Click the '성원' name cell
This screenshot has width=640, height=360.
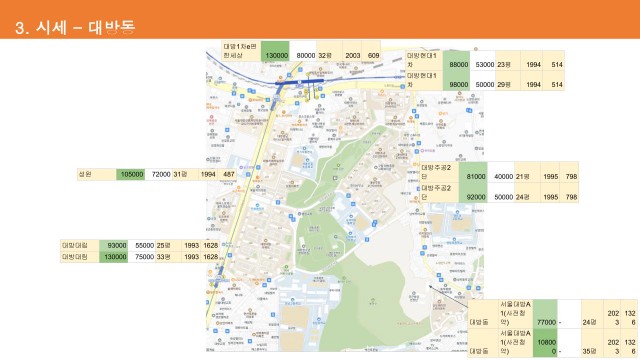point(97,174)
